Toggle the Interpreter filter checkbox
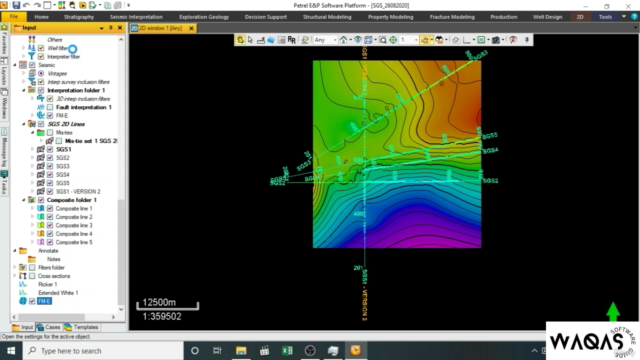 coord(41,56)
